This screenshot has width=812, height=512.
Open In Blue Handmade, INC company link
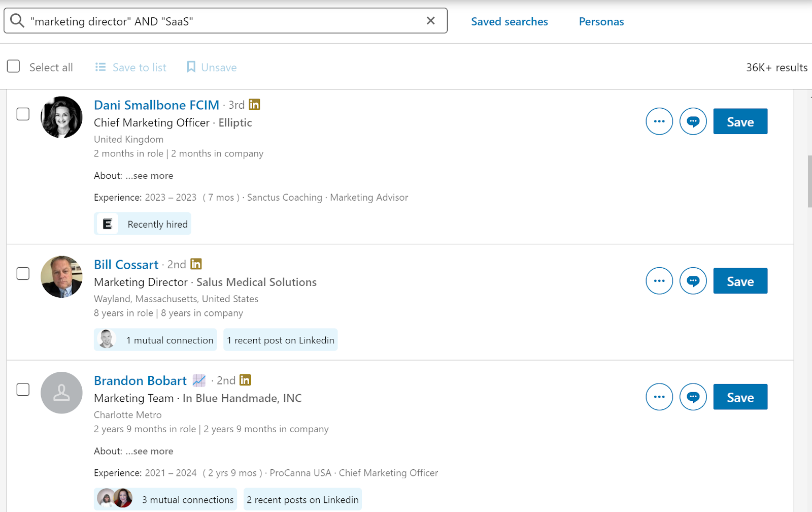click(242, 398)
